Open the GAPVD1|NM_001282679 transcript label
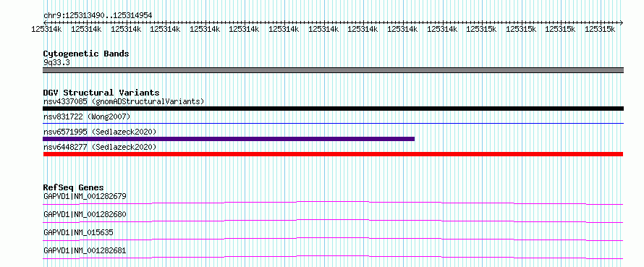The width and height of the screenshot is (644, 267). 85,196
